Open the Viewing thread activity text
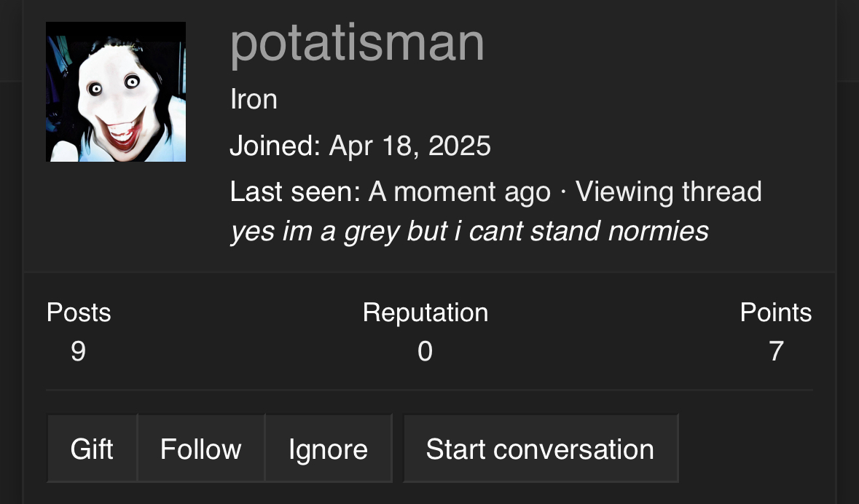Viewport: 859px width, 504px height. click(x=668, y=192)
